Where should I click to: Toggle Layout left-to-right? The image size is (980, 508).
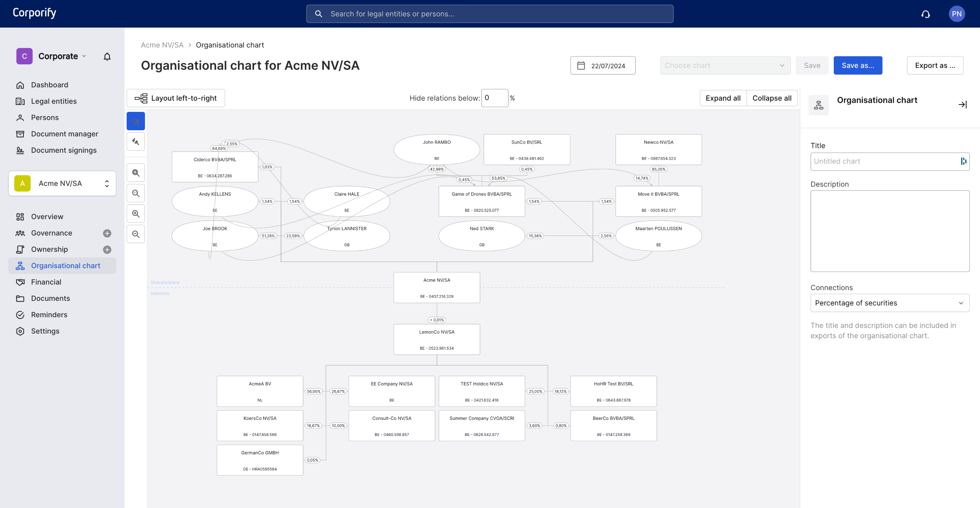tap(176, 98)
